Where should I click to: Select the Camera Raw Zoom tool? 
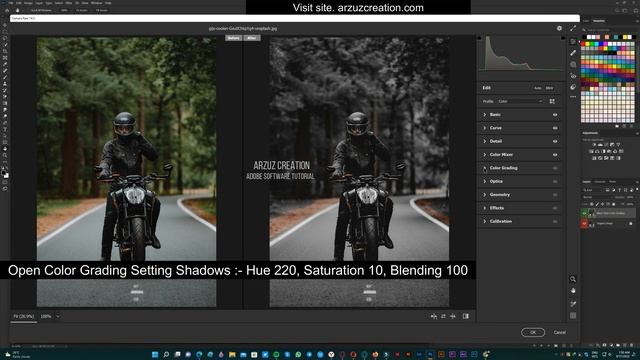(x=573, y=279)
